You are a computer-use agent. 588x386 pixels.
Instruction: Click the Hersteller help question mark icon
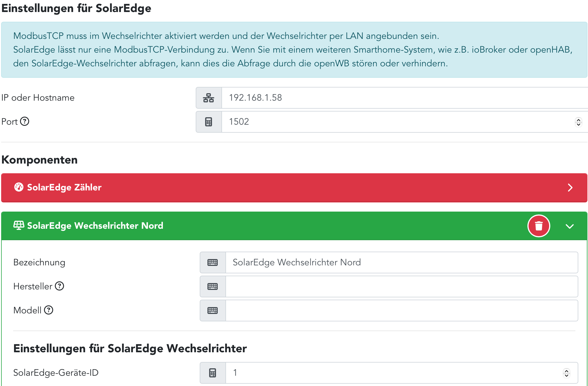coord(59,286)
